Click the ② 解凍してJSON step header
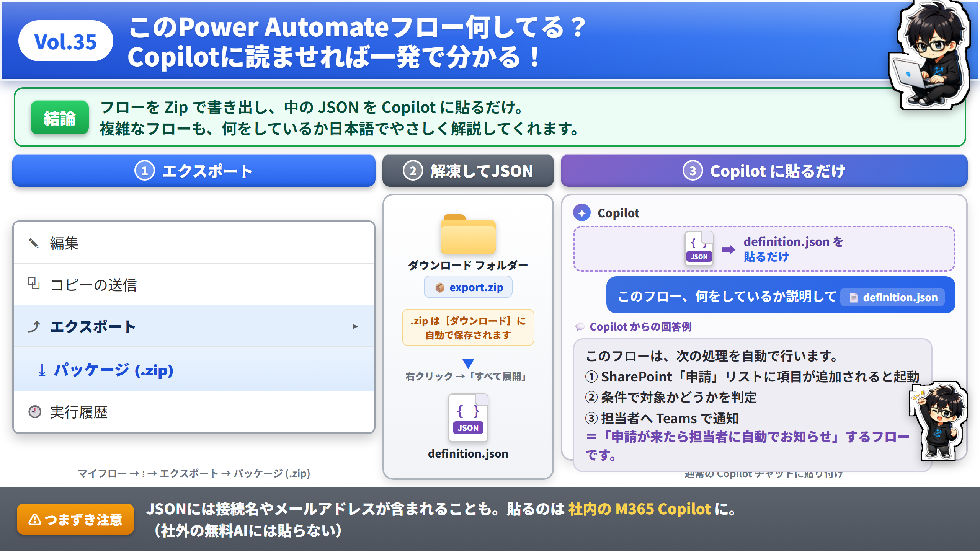 pyautogui.click(x=468, y=171)
